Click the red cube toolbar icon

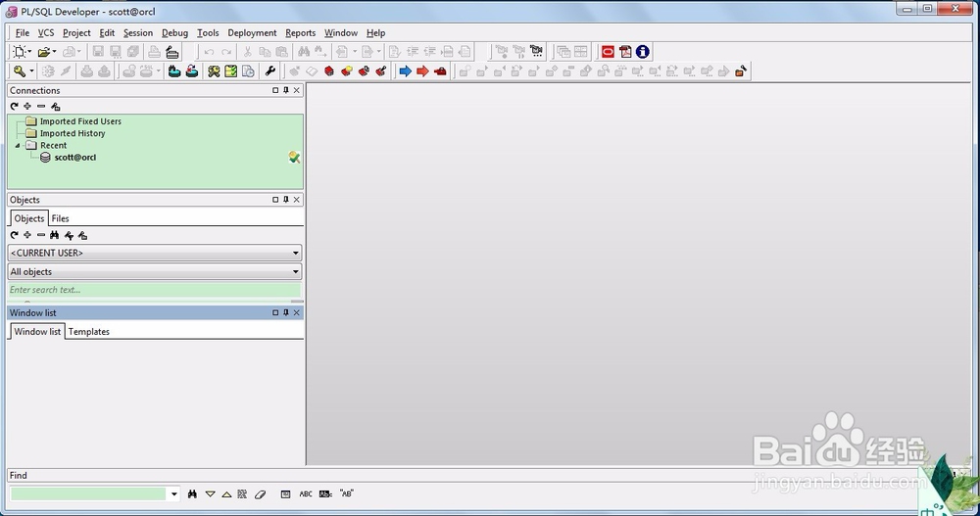pyautogui.click(x=329, y=71)
